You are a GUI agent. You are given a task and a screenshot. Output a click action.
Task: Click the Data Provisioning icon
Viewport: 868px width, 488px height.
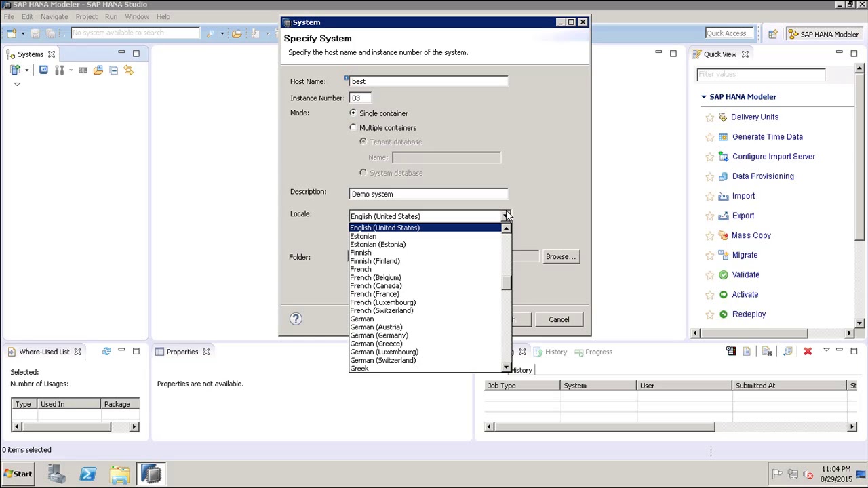tap(723, 176)
